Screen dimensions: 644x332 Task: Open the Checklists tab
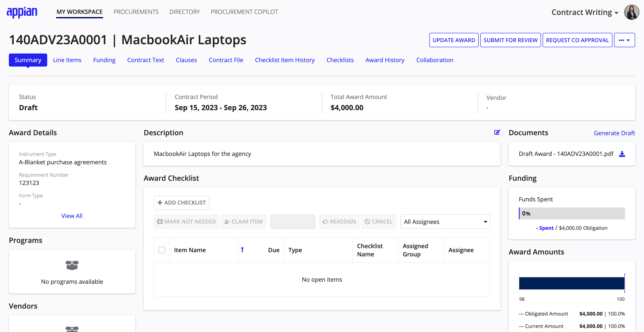click(x=340, y=60)
